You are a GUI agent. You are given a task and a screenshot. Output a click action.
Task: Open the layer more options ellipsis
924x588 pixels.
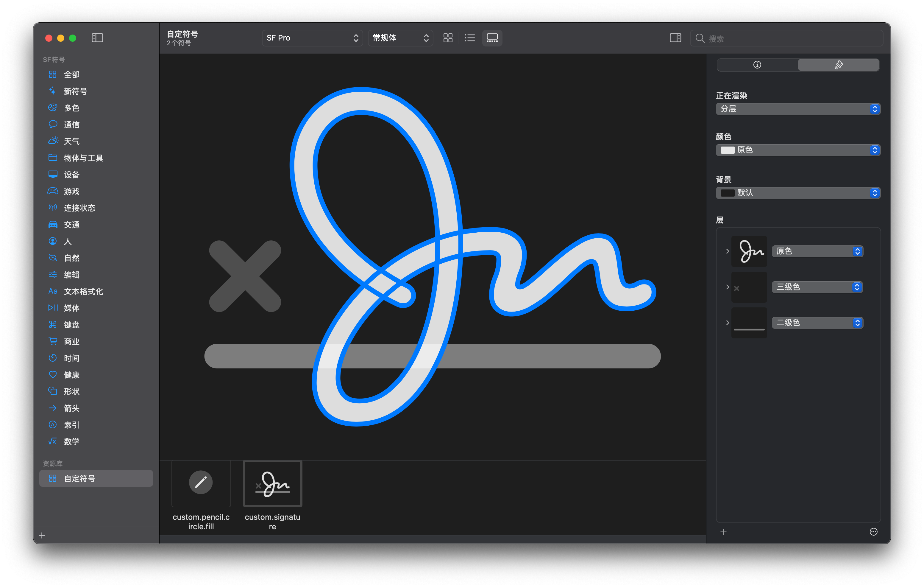point(873,531)
